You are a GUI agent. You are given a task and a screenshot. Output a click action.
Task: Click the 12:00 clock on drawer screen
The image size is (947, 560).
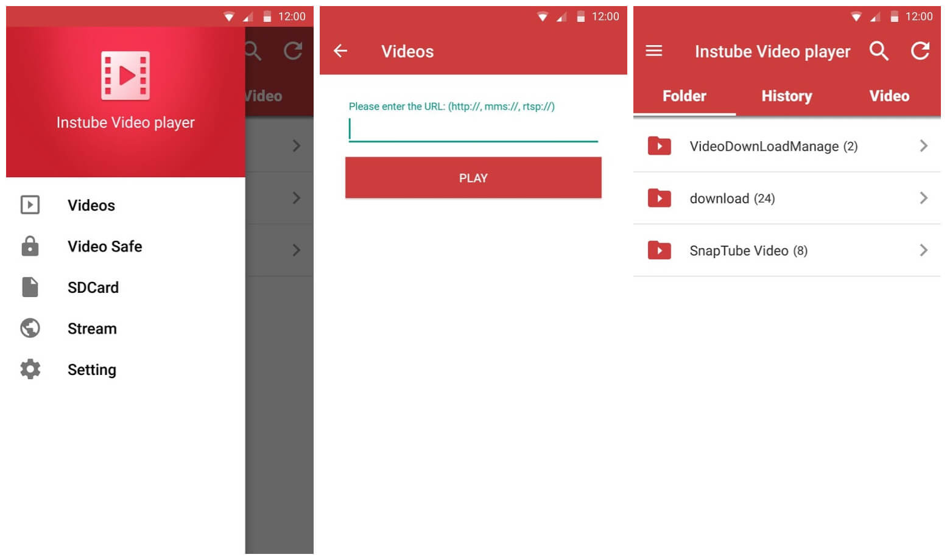(292, 17)
